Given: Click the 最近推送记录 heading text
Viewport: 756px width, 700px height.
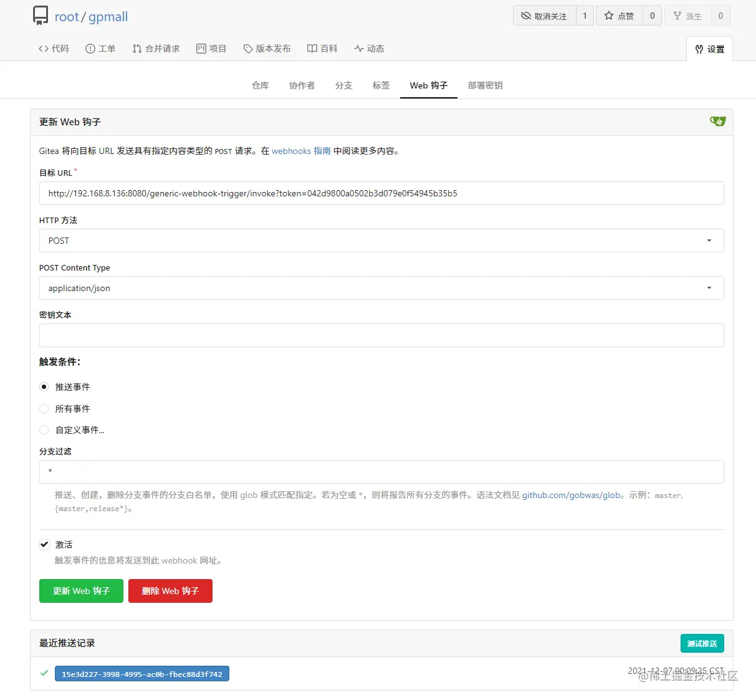Looking at the screenshot, I should click(x=67, y=643).
